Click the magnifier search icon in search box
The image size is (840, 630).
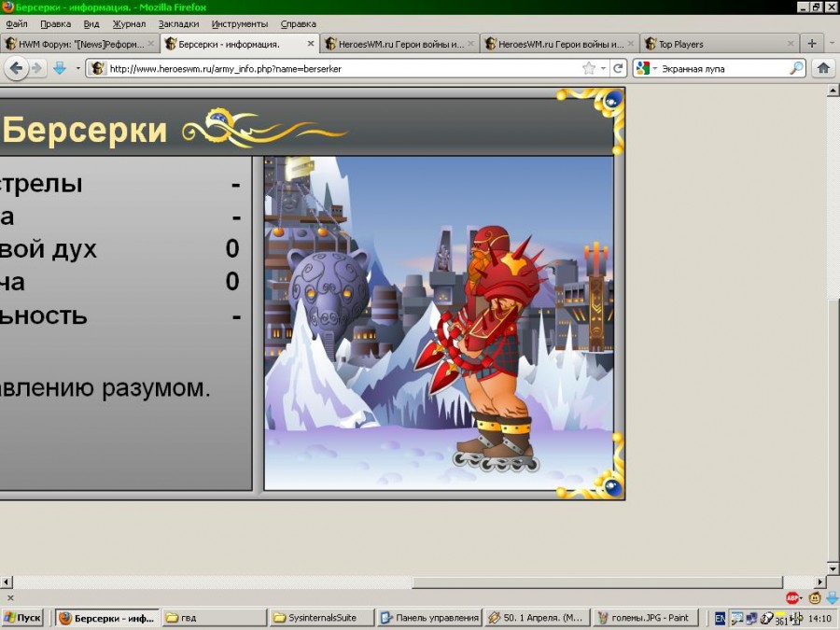click(797, 68)
